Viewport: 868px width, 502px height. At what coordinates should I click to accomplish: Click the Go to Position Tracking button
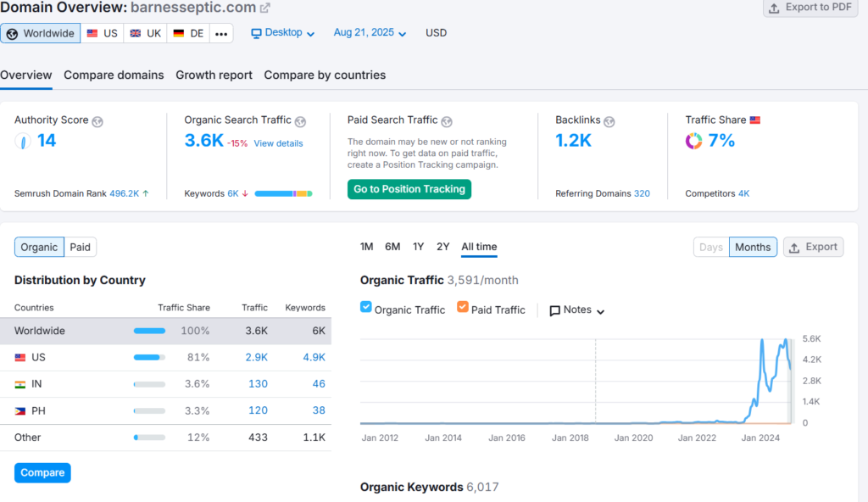point(409,189)
